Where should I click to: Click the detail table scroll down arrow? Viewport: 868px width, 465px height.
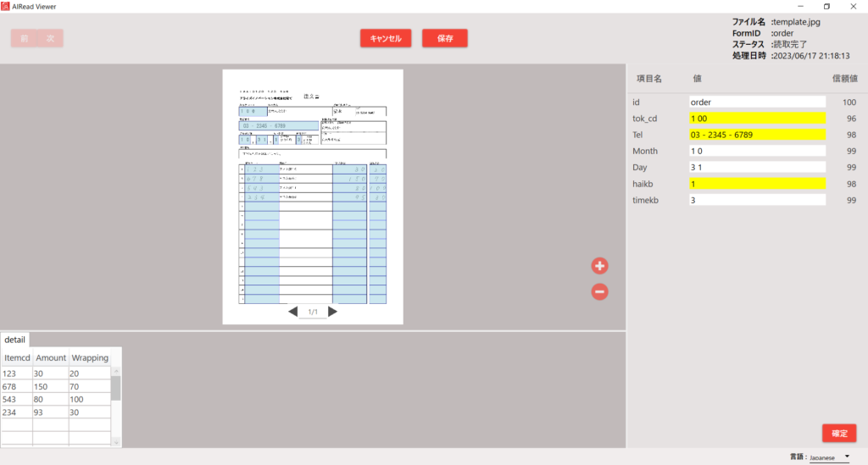click(x=115, y=442)
